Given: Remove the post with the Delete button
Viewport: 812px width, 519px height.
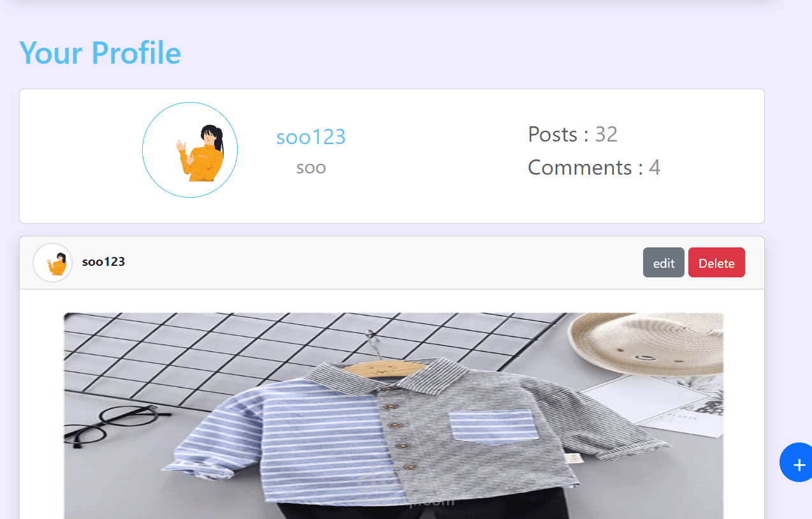Looking at the screenshot, I should pyautogui.click(x=716, y=263).
